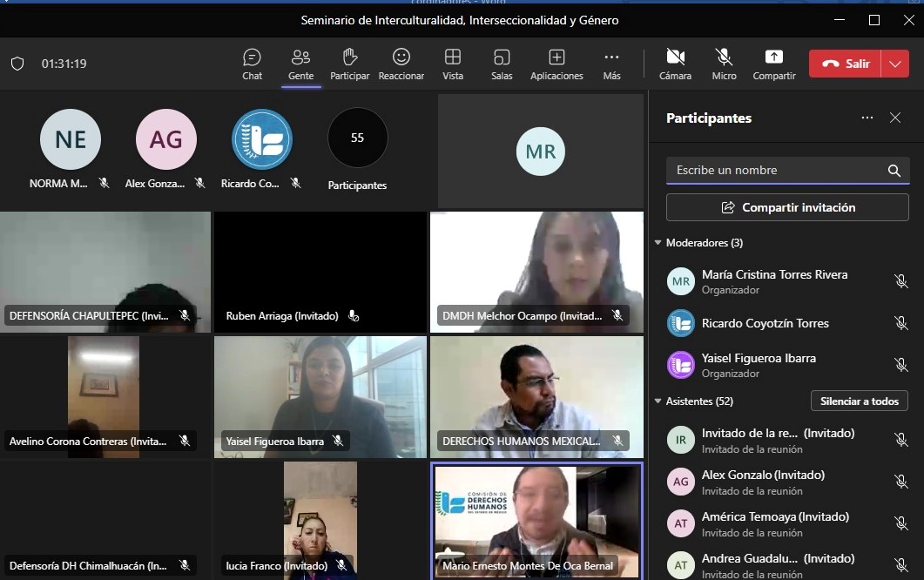This screenshot has width=924, height=580.
Task: Mute toggle for Alex Gonzalo (Invitado)
Action: [x=900, y=482]
